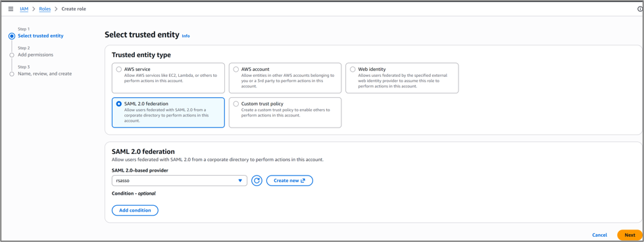Go to step Select trusted entity
The image size is (644, 242).
(x=41, y=36)
